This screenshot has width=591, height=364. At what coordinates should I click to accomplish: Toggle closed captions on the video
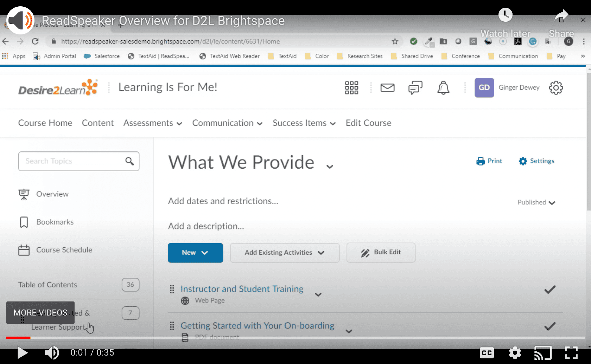tap(487, 353)
